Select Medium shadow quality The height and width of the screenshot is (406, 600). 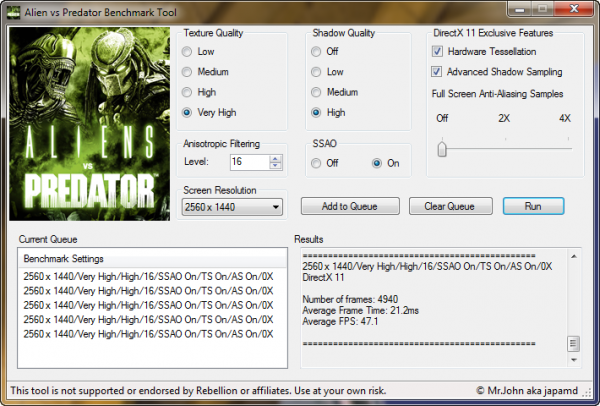pyautogui.click(x=318, y=92)
